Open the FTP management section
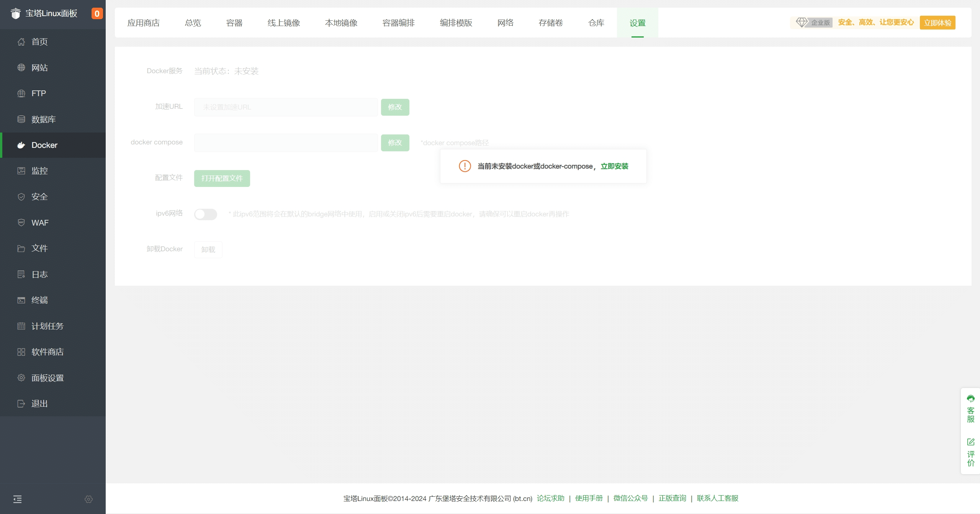Screen dimensions: 980x514 pyautogui.click(x=39, y=93)
